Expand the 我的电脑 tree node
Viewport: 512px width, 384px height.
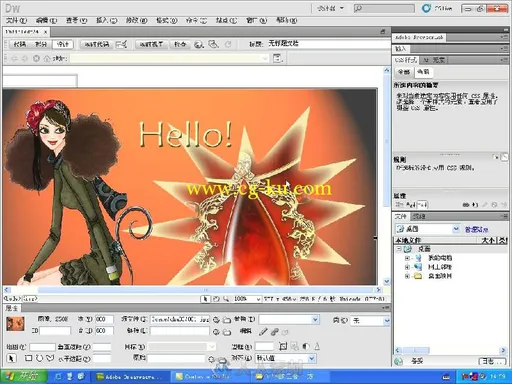tap(407, 258)
